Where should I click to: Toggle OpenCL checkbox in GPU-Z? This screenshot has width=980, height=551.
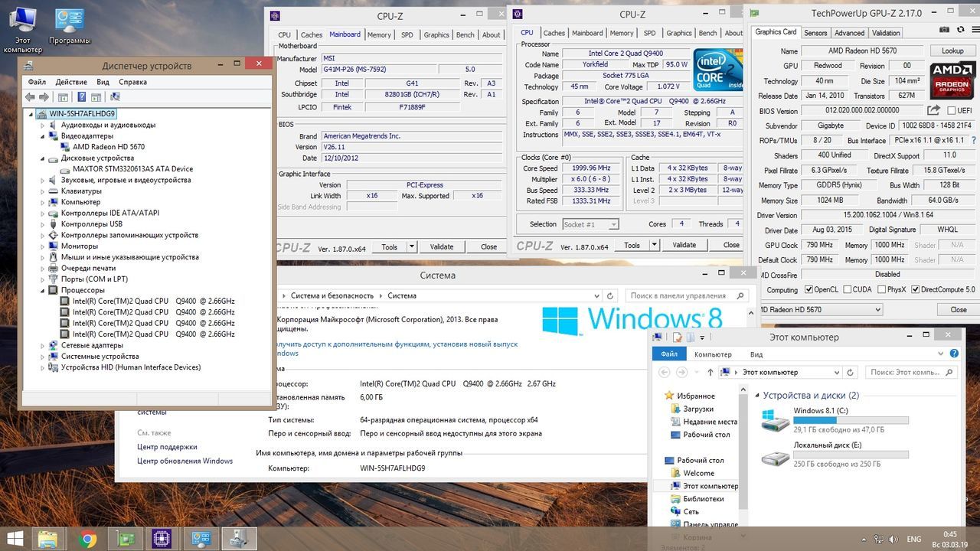point(808,290)
